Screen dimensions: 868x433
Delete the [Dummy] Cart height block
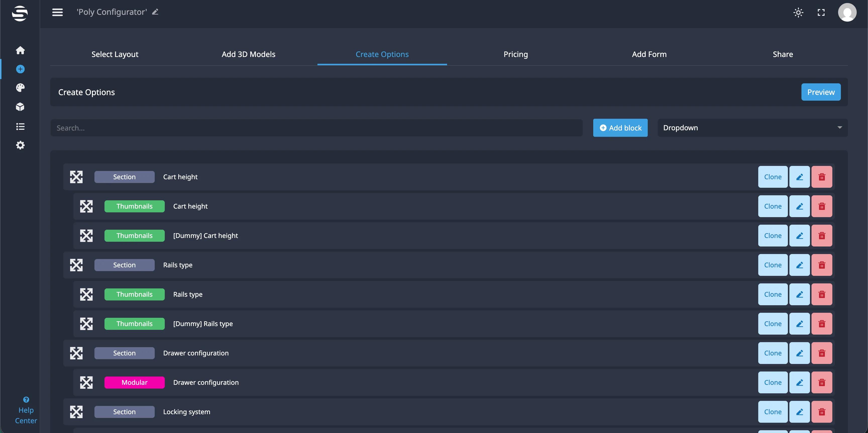point(822,236)
